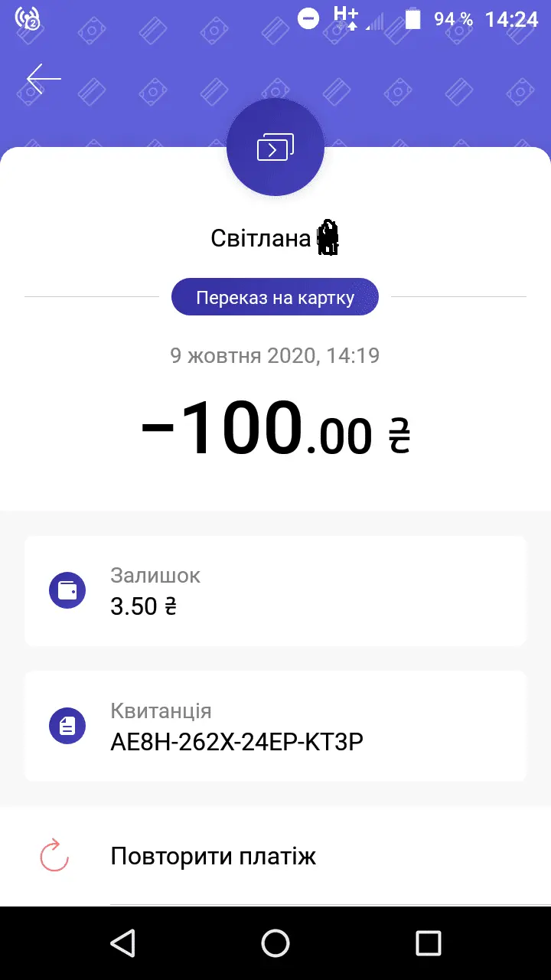Tap the Переказ на картку label
This screenshot has width=551, height=980.
(x=275, y=297)
